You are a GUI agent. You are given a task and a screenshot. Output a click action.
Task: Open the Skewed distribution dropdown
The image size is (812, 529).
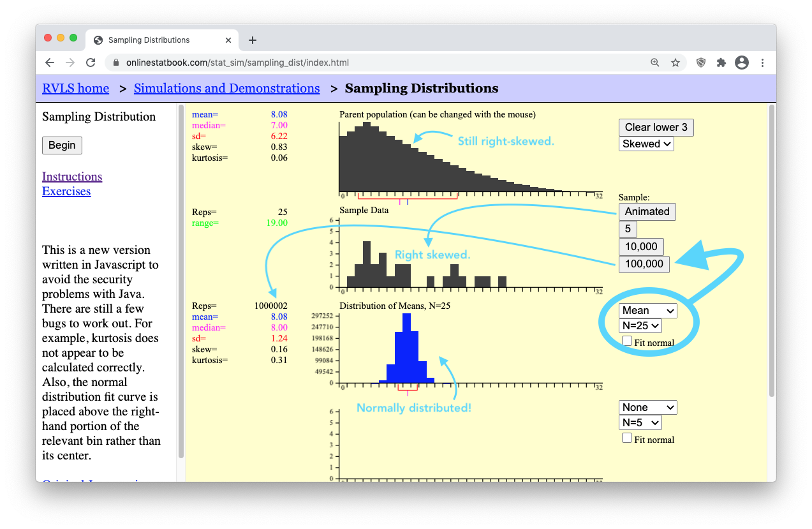pyautogui.click(x=646, y=144)
